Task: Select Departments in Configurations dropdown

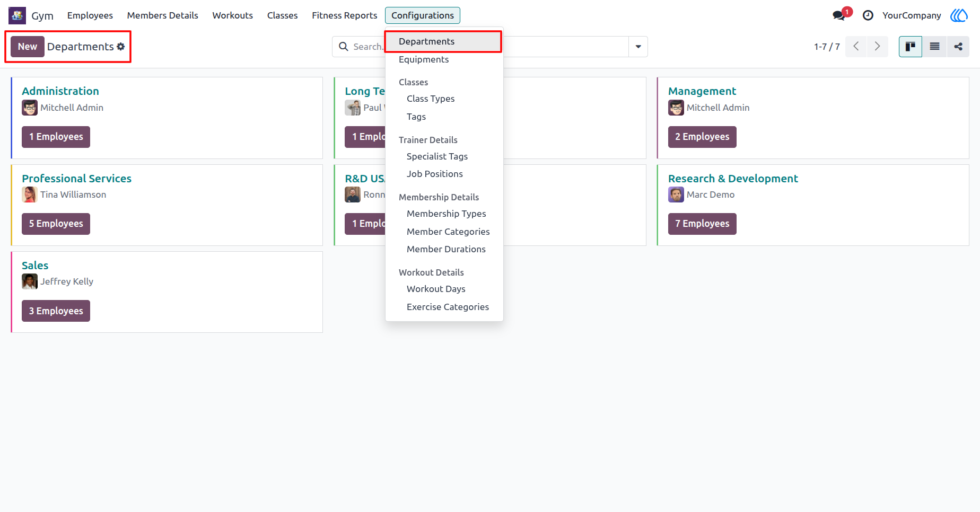Action: point(444,41)
